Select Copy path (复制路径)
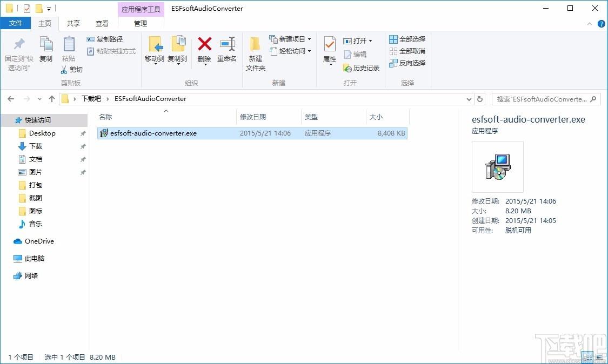This screenshot has height=364, width=608. tap(105, 39)
